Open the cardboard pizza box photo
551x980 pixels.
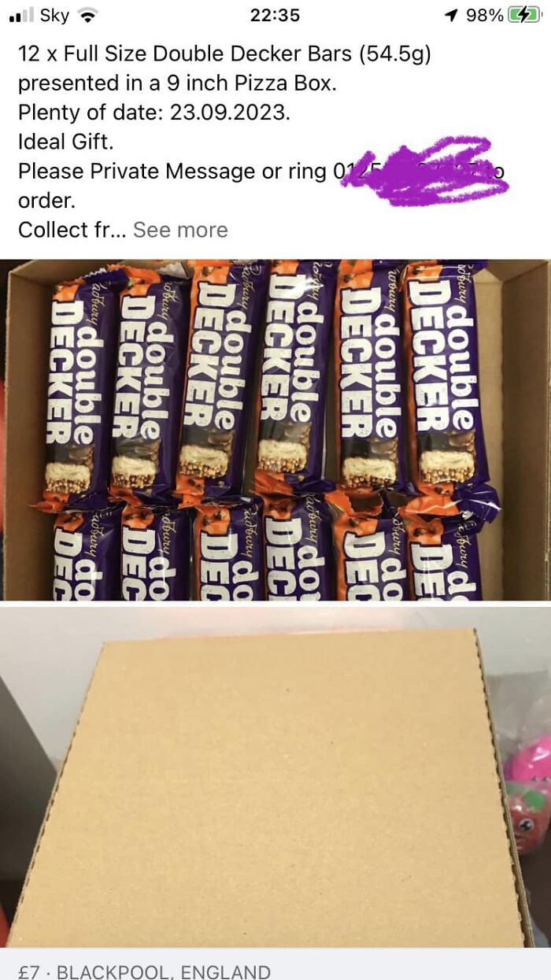click(x=275, y=777)
